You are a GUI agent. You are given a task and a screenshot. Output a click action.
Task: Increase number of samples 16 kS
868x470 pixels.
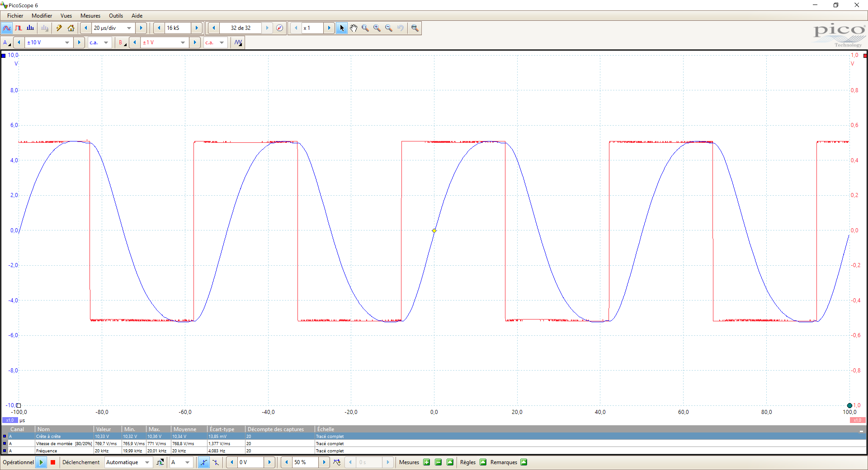coord(197,28)
